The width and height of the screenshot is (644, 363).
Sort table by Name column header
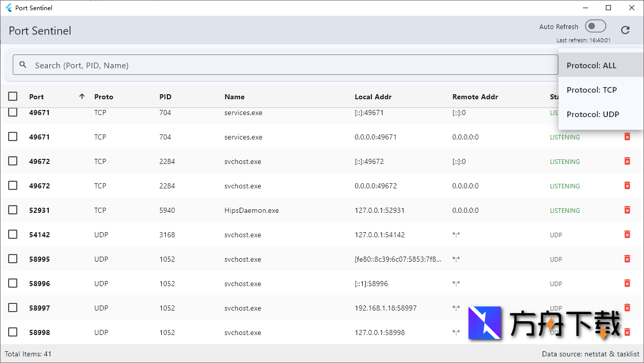(x=235, y=97)
